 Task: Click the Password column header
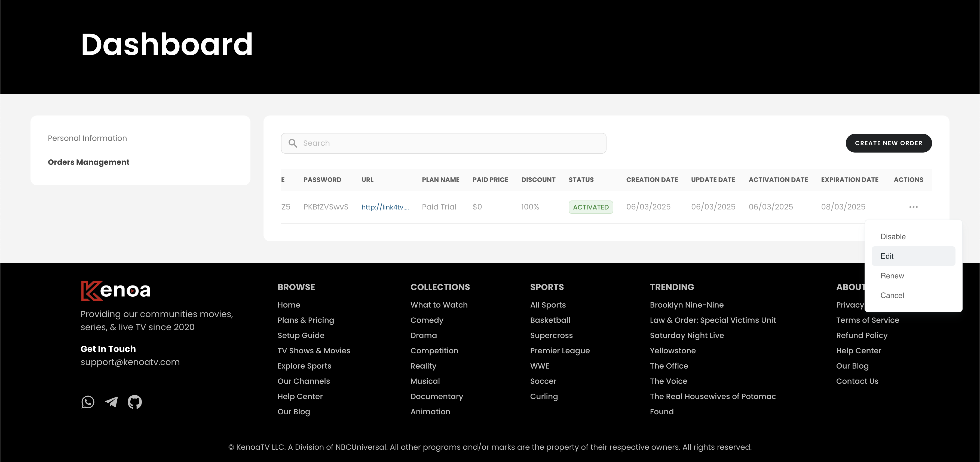(x=322, y=180)
